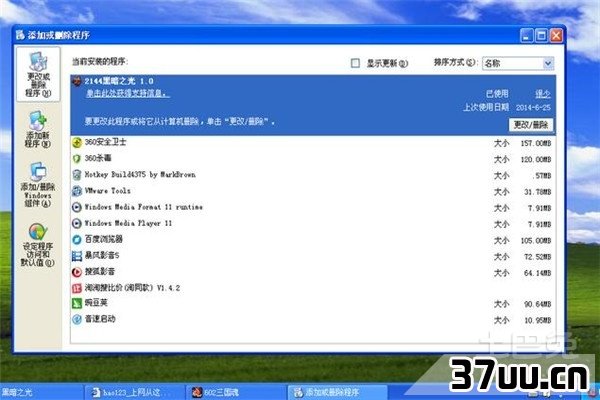Select 淘淘搜比价(淘同款) V1.4.2 entry

pos(313,288)
